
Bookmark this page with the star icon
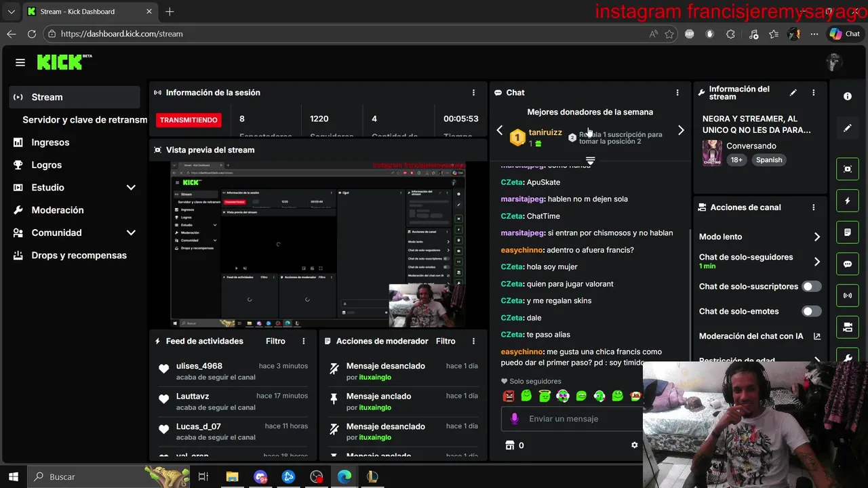[669, 34]
